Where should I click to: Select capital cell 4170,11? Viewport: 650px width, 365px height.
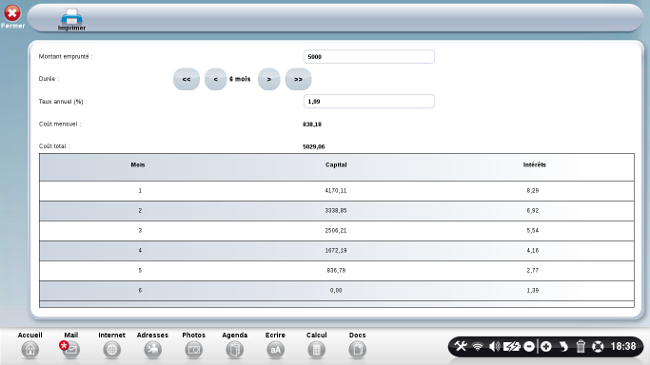[336, 191]
